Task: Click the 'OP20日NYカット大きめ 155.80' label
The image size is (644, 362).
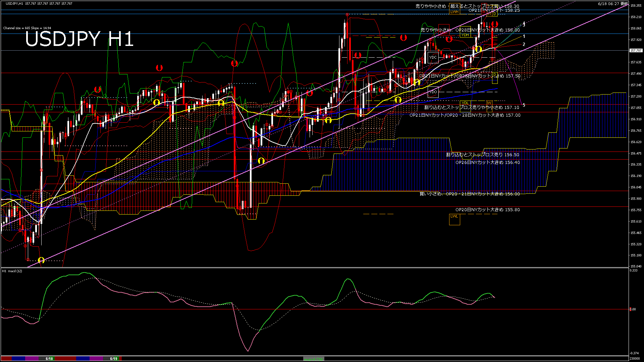Action: point(487,209)
